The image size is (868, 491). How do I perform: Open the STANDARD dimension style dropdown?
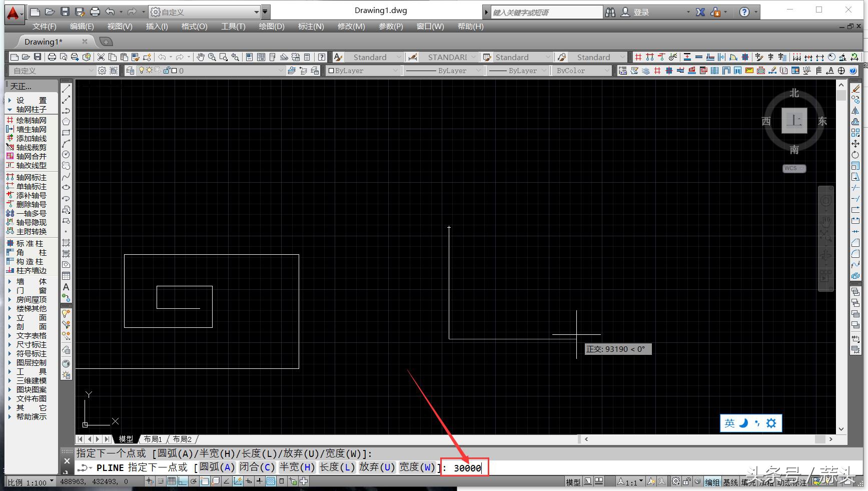(473, 57)
